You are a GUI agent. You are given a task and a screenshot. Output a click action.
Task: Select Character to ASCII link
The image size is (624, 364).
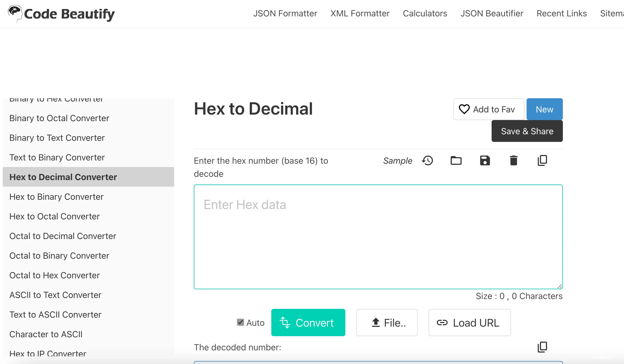coord(46,334)
